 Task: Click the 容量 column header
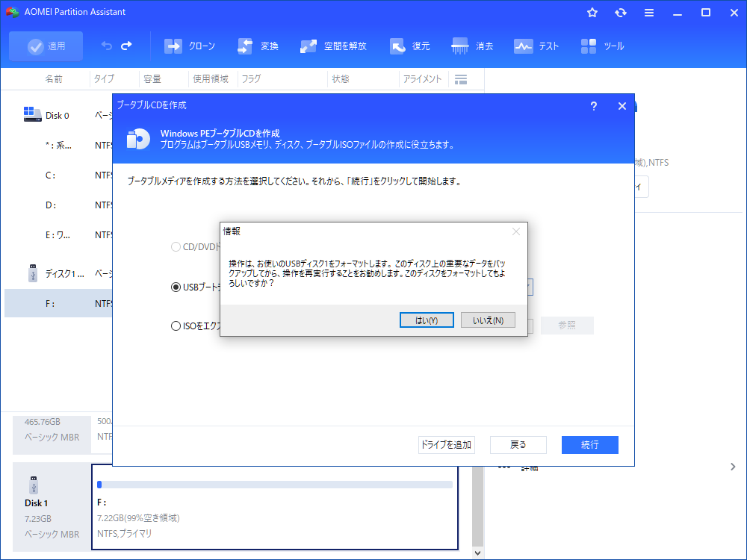(x=152, y=79)
